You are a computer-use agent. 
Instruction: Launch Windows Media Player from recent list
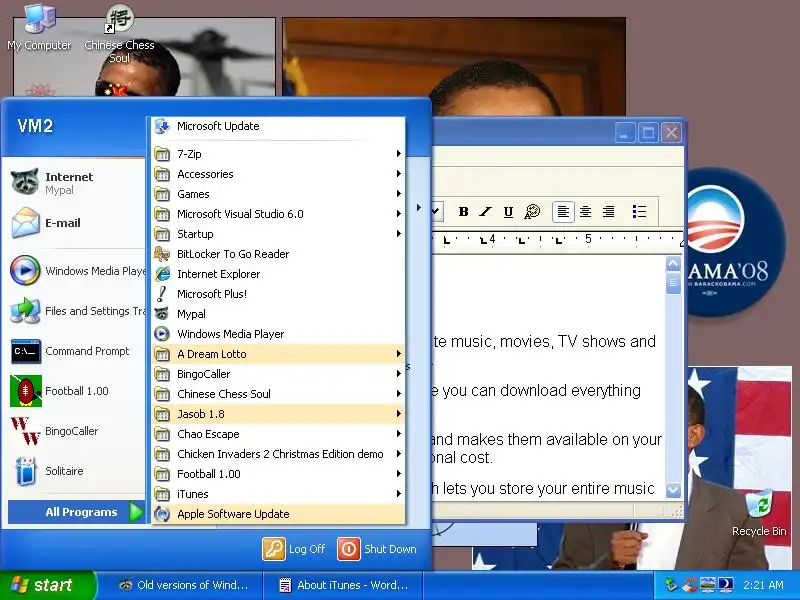[77, 270]
